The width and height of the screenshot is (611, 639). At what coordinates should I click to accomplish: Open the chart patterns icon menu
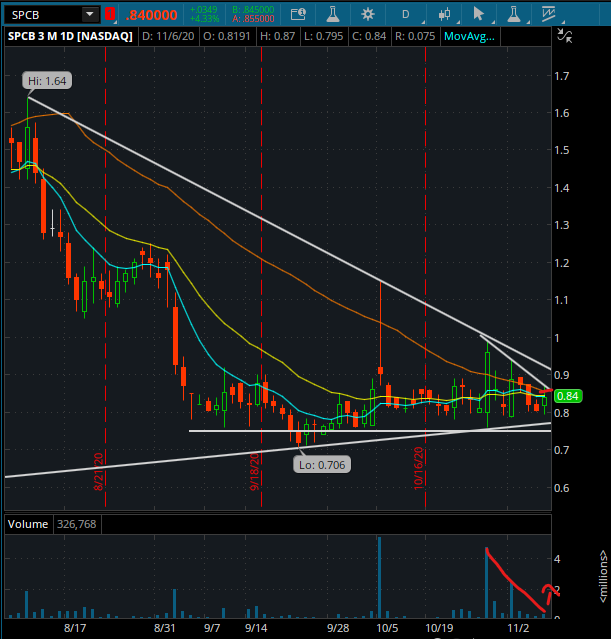549,15
